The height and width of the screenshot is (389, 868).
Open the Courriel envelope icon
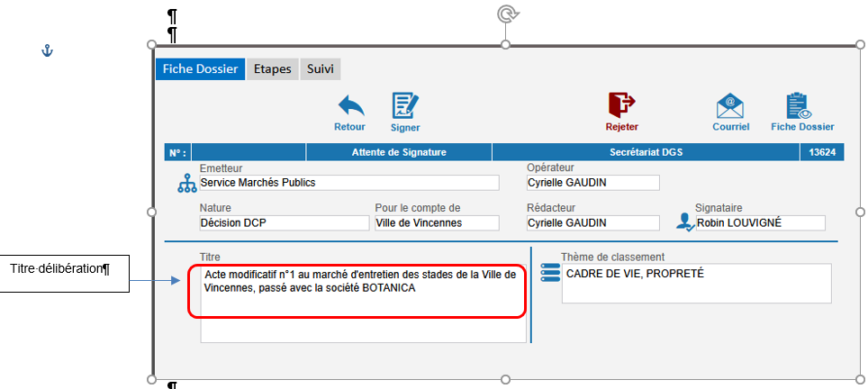click(730, 106)
